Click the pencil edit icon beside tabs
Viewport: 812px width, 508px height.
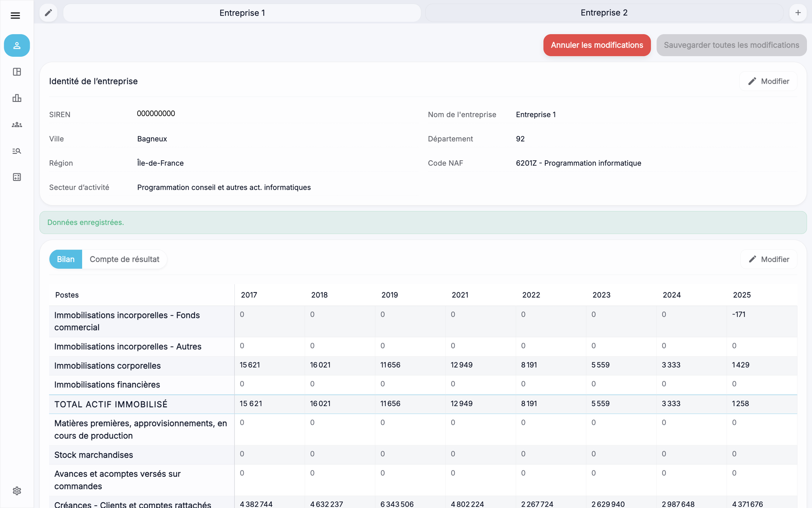tap(48, 13)
